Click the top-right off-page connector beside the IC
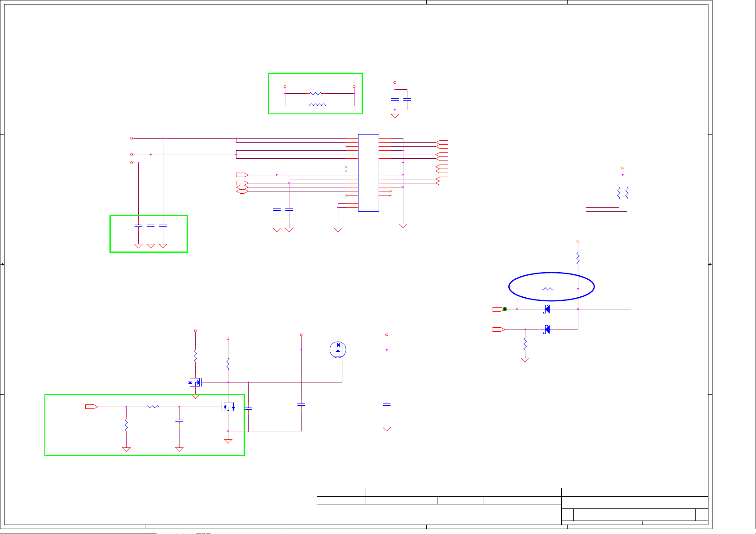 click(442, 144)
